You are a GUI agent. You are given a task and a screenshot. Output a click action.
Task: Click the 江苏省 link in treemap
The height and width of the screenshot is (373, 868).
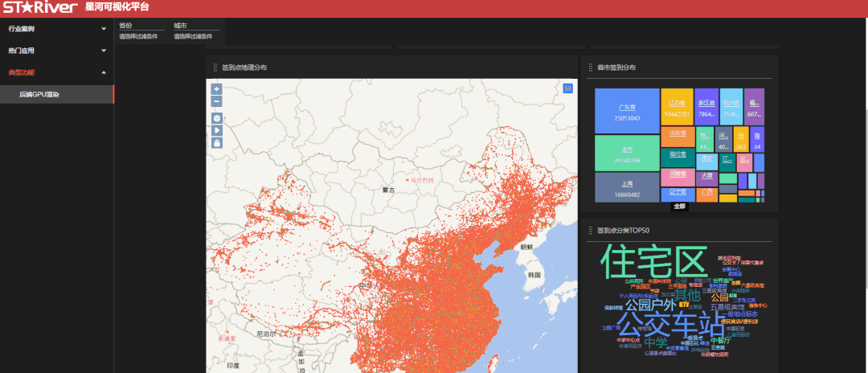(677, 103)
